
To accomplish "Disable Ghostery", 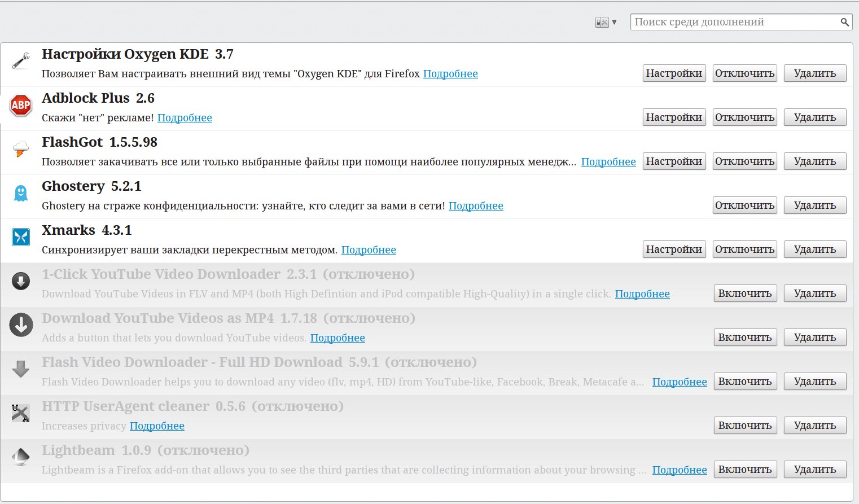I will click(744, 205).
